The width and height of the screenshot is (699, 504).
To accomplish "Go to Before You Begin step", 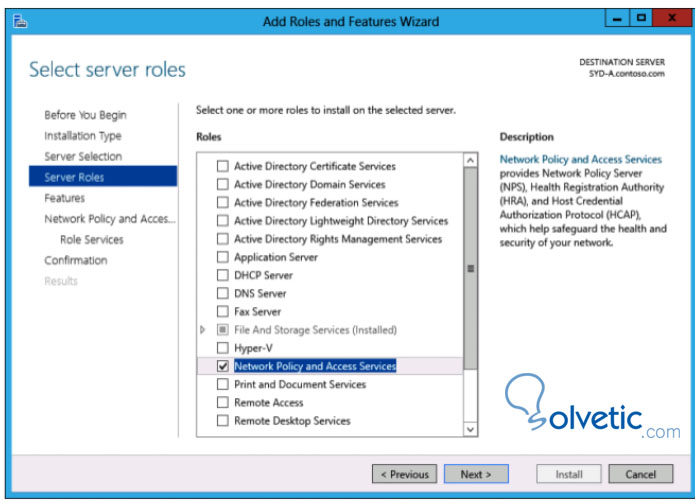I will [x=85, y=115].
